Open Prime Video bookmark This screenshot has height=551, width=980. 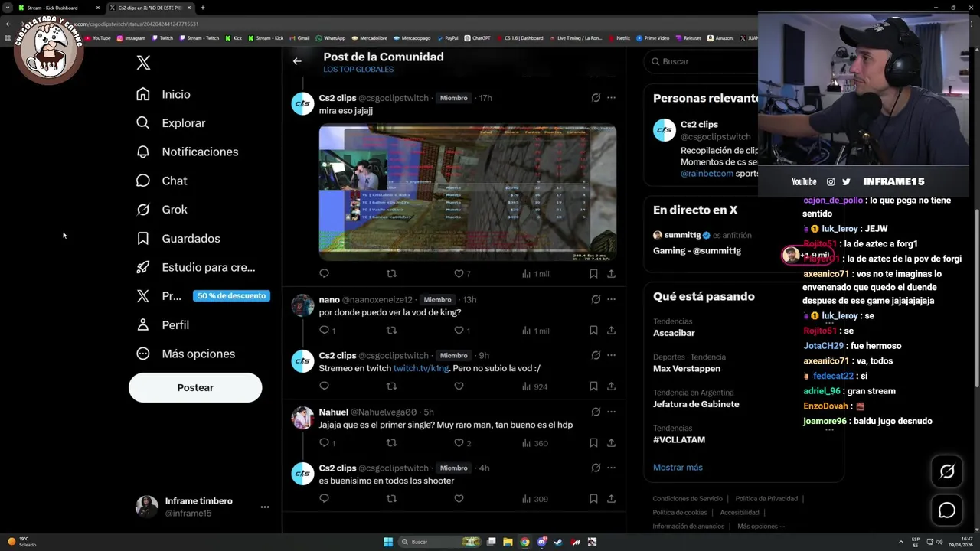click(x=653, y=38)
